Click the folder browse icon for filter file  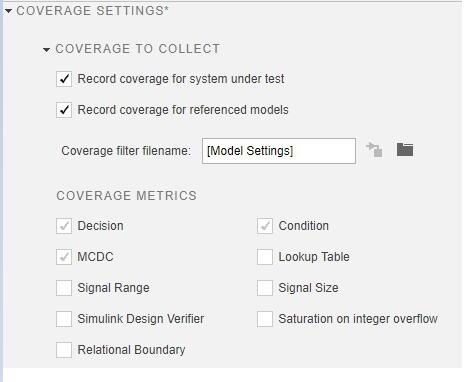[405, 149]
